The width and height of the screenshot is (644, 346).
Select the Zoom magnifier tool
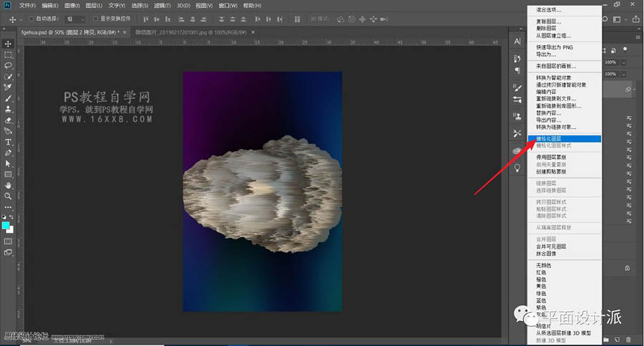pos(9,196)
